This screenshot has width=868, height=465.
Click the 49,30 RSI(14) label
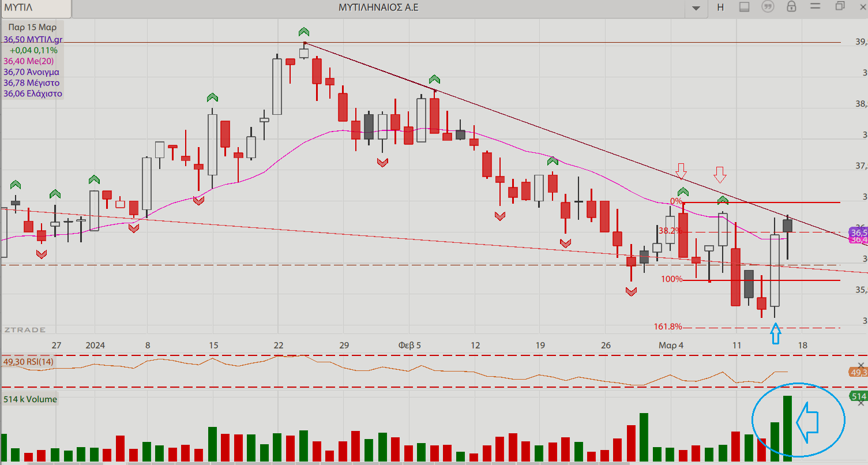28,362
